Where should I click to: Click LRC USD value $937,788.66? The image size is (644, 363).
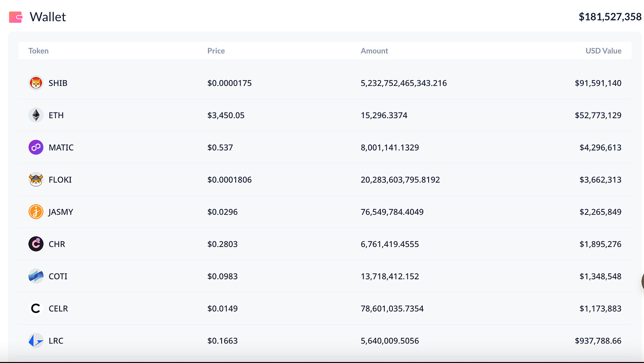(598, 341)
